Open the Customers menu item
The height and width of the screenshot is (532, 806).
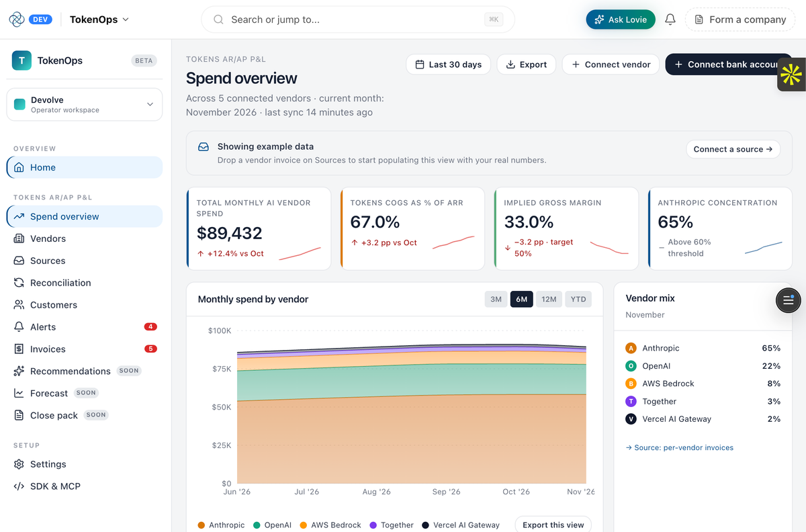(x=85, y=305)
